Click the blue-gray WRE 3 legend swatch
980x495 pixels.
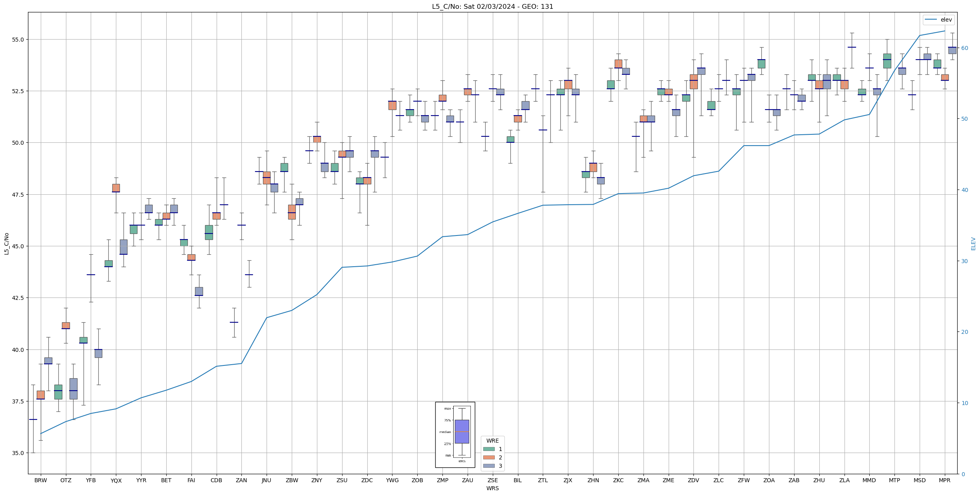coord(488,466)
